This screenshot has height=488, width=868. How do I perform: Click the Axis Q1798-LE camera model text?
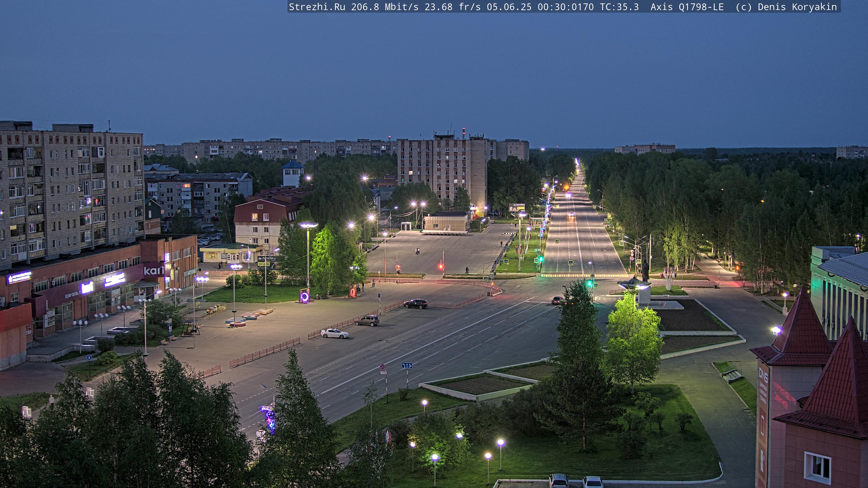[687, 7]
